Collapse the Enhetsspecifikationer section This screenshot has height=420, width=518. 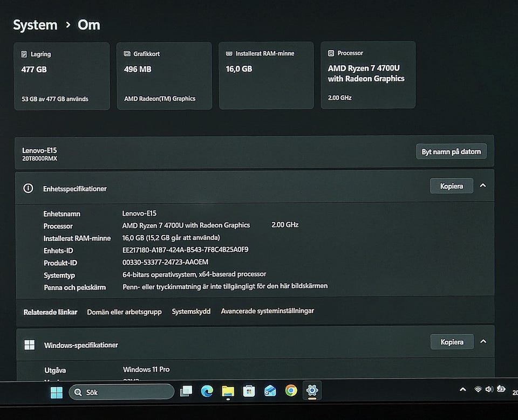pos(483,185)
